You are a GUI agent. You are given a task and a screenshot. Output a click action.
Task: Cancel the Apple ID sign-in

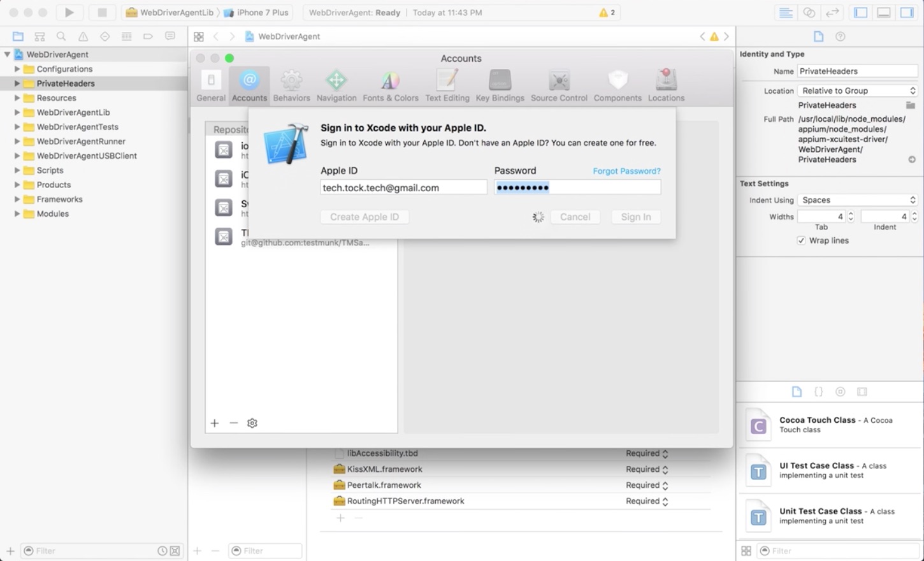pos(575,217)
